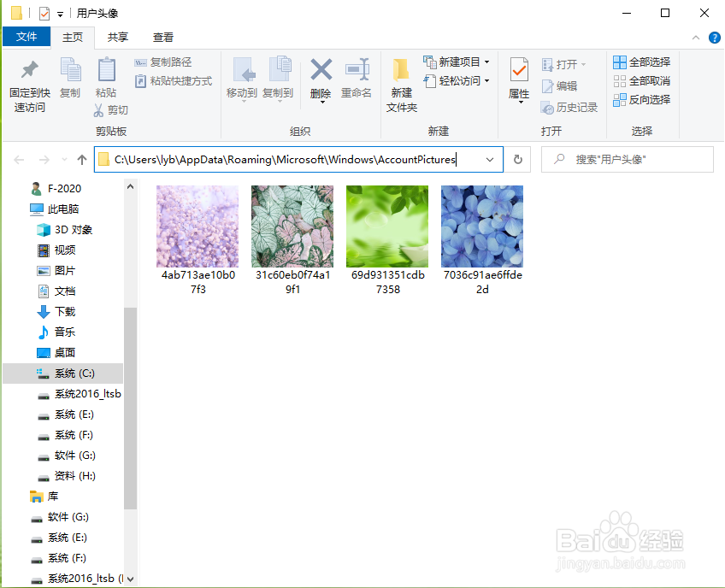Switch to the 共享 tab
Image resolution: width=725 pixels, height=588 pixels.
tap(118, 37)
